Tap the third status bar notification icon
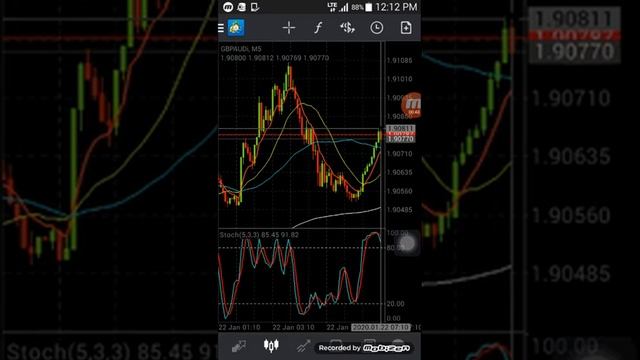Image resolution: width=640 pixels, height=360 pixels. click(x=255, y=7)
